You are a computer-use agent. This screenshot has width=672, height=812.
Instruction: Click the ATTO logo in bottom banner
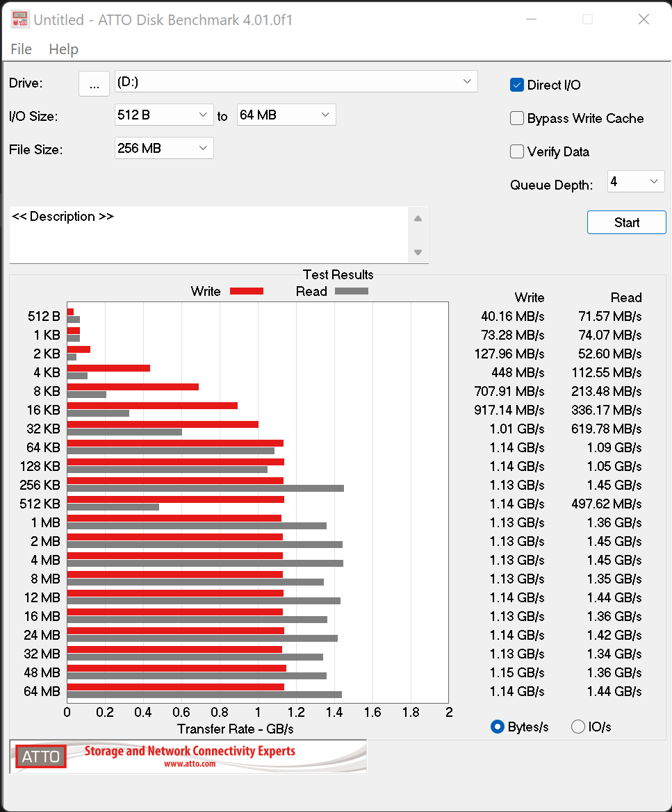41,756
